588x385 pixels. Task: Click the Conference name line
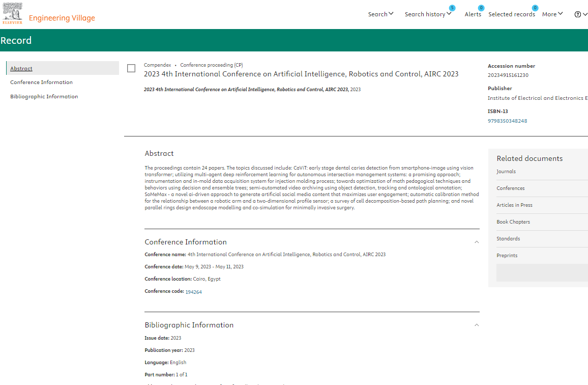click(x=265, y=254)
